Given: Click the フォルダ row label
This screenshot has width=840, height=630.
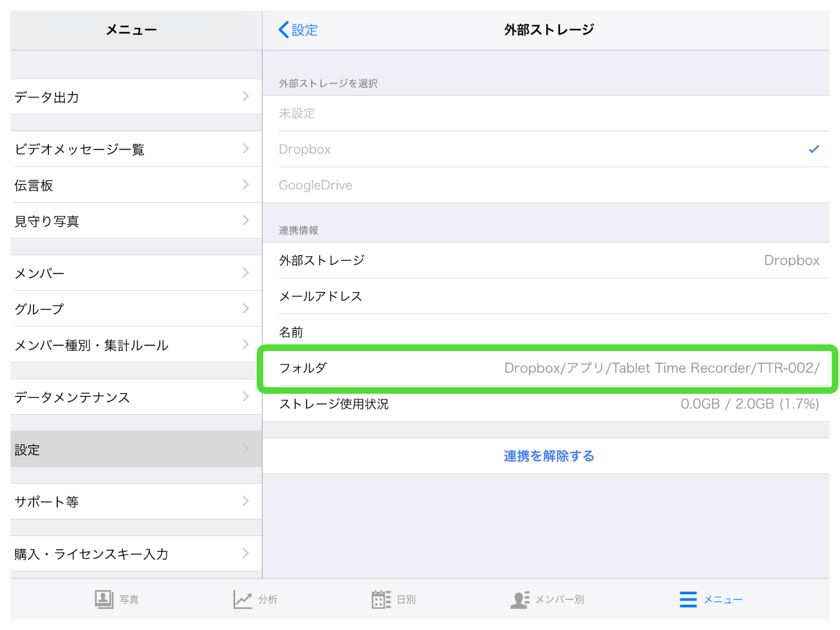Looking at the screenshot, I should 303,368.
